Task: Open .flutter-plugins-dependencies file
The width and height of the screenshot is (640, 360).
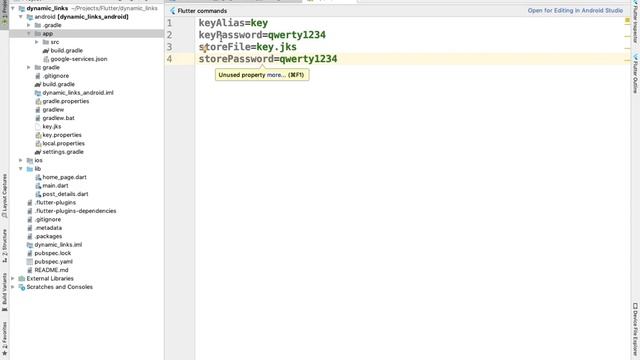Action: click(x=75, y=211)
